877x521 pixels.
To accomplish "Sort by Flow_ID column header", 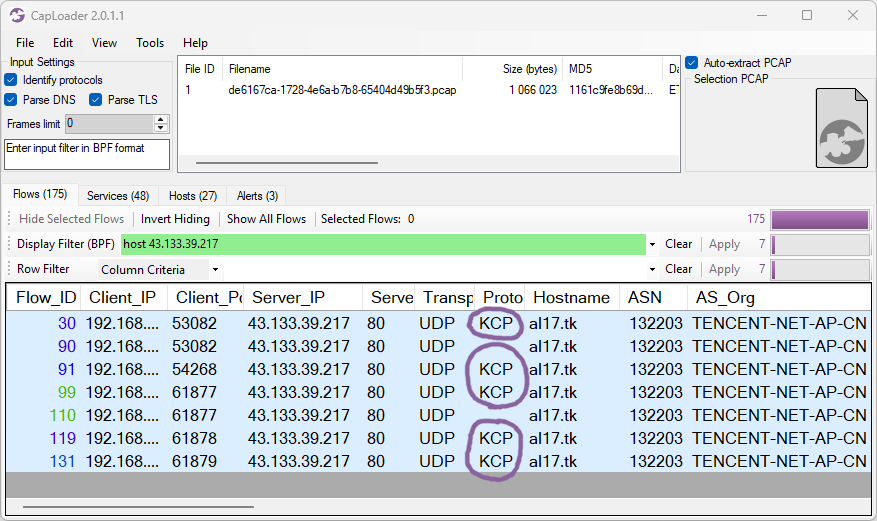I will (44, 297).
